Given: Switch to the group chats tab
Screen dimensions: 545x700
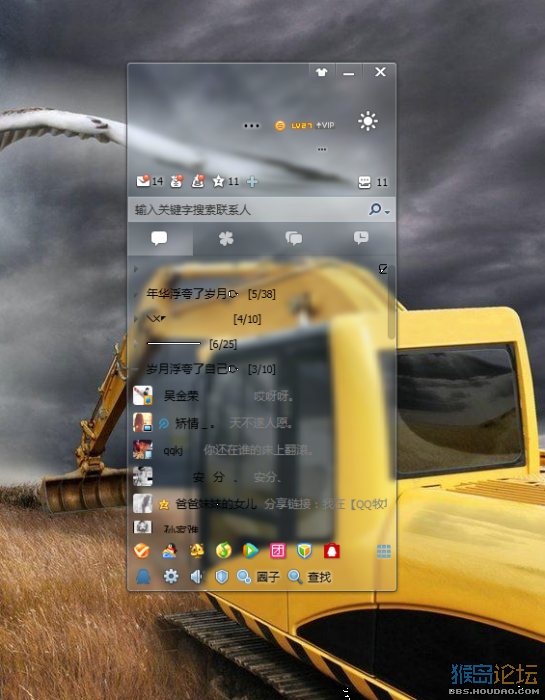Looking at the screenshot, I should coord(294,238).
